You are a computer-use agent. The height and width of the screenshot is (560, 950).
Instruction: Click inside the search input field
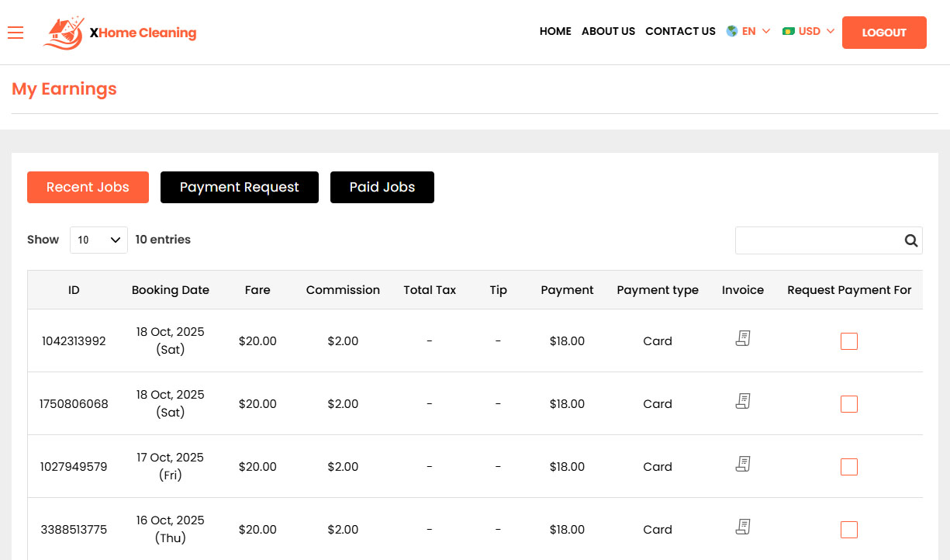coord(814,240)
